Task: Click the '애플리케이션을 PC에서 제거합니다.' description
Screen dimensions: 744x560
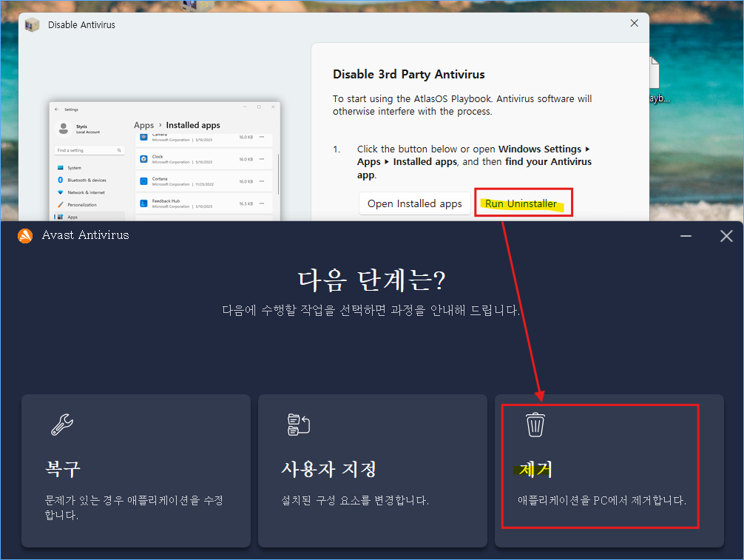Action: 602,500
